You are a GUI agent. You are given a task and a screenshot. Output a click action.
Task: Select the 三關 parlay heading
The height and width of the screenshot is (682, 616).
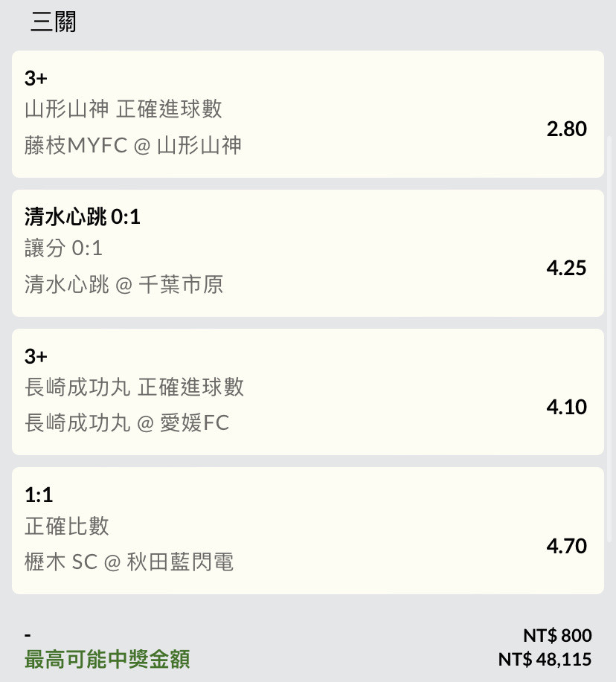coord(54,22)
